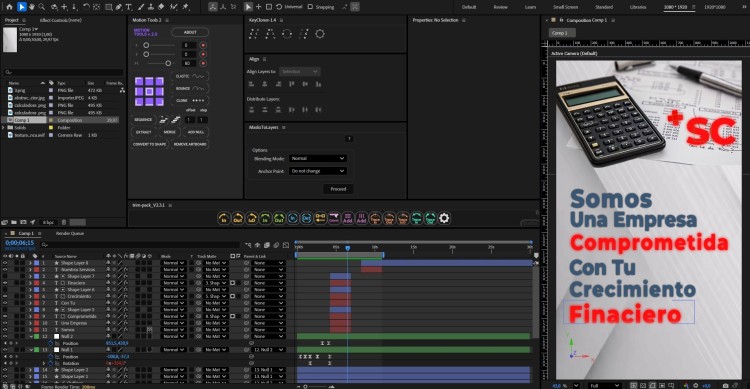Switch to the Render Queue tab
750x389 pixels.
click(70, 233)
